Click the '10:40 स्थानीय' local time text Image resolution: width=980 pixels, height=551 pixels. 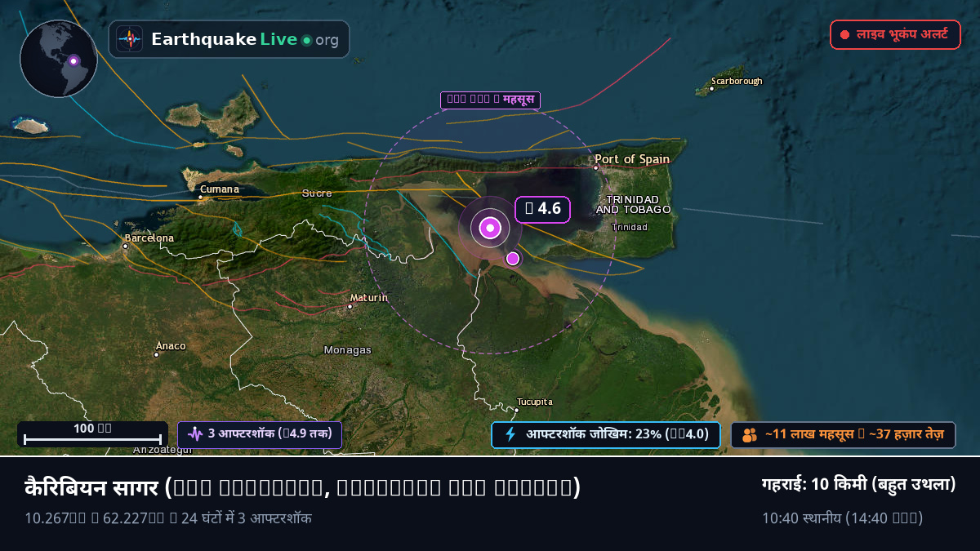(x=842, y=518)
